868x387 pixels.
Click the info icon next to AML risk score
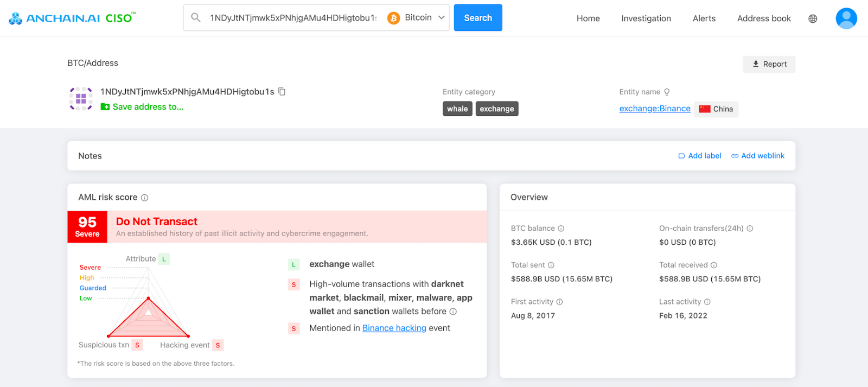tap(144, 198)
